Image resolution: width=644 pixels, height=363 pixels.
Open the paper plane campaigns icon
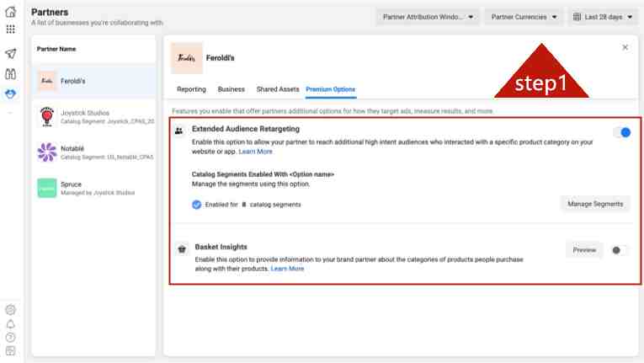pos(11,53)
